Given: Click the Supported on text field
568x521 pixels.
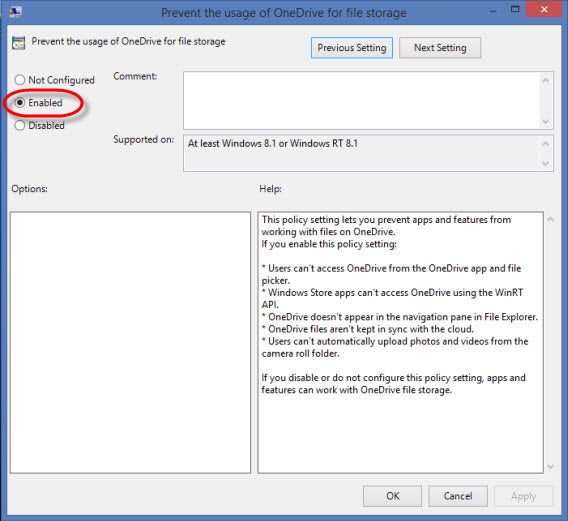Looking at the screenshot, I should (362, 153).
